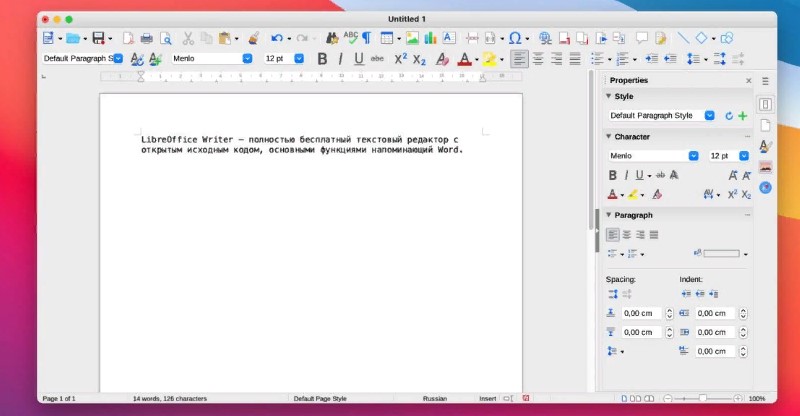Toggle formatting marks pilcrow button
This screenshot has width=800, height=416.
[367, 38]
